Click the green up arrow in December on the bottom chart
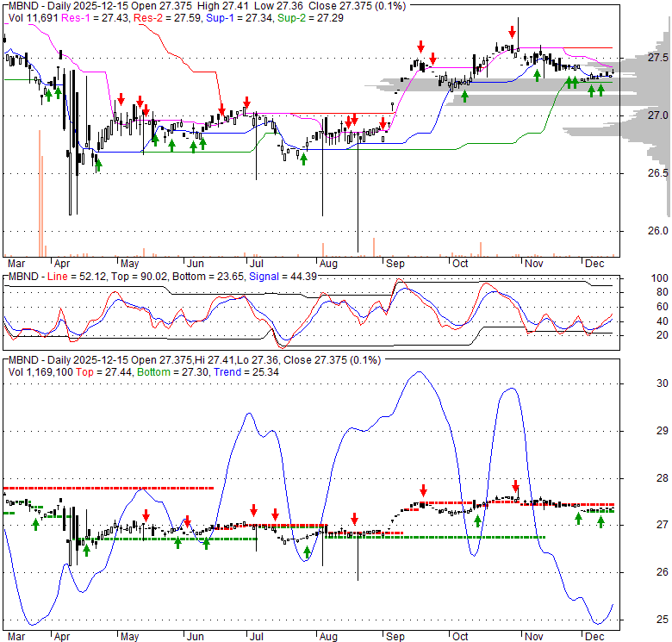The image size is (672, 642). pos(601,520)
